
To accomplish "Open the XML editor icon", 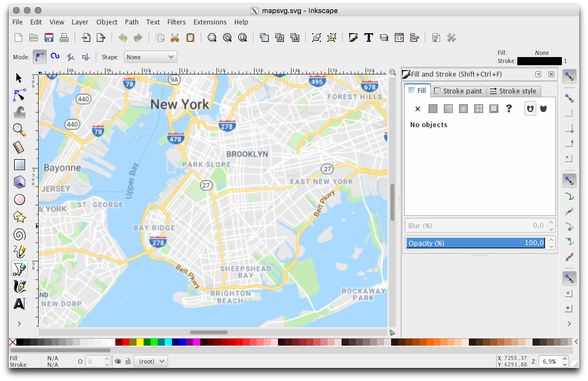I will pos(399,38).
